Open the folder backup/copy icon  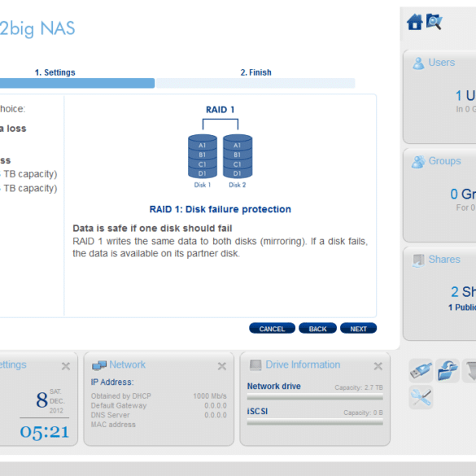(448, 371)
